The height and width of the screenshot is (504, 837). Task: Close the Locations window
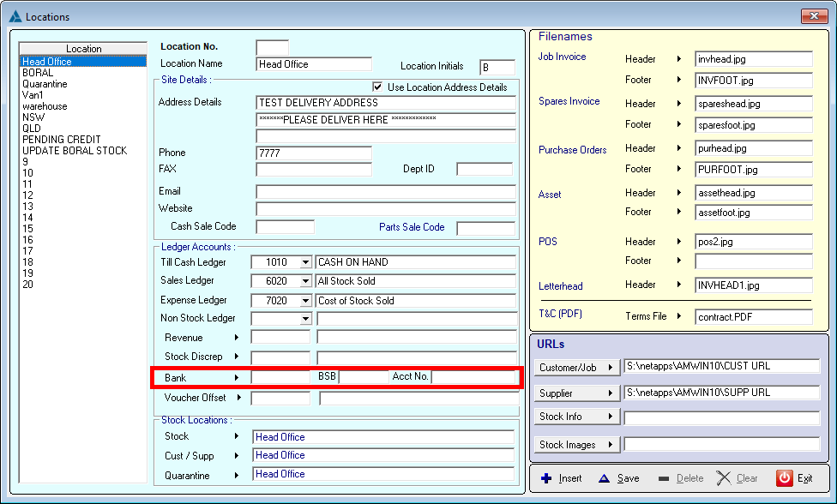tap(815, 16)
